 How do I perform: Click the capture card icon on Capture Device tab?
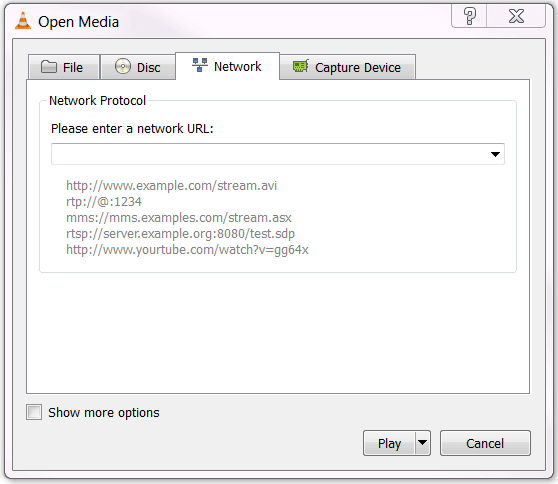click(301, 66)
